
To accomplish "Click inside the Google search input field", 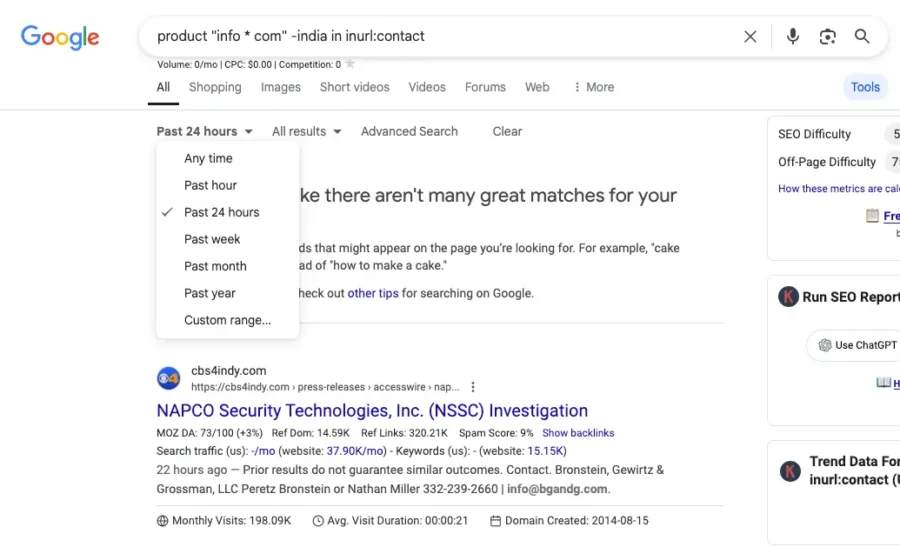I will (442, 36).
